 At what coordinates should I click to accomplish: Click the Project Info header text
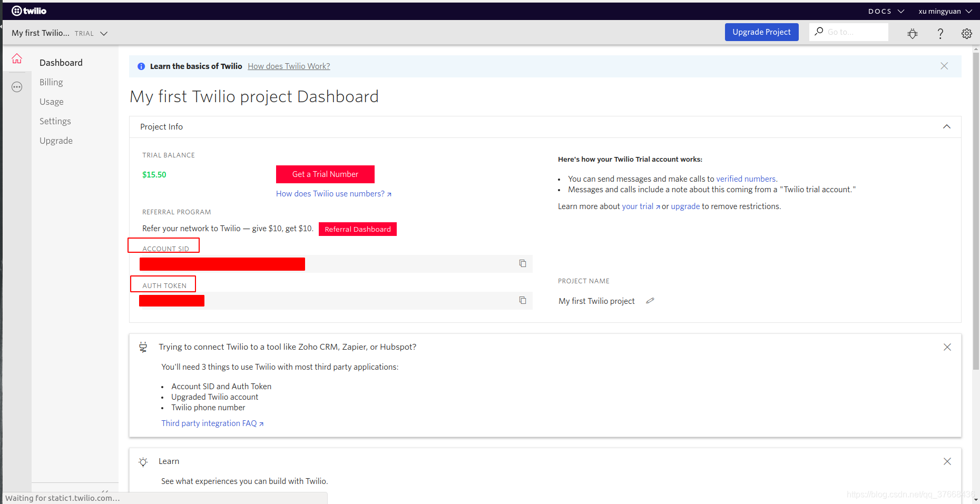(x=161, y=127)
